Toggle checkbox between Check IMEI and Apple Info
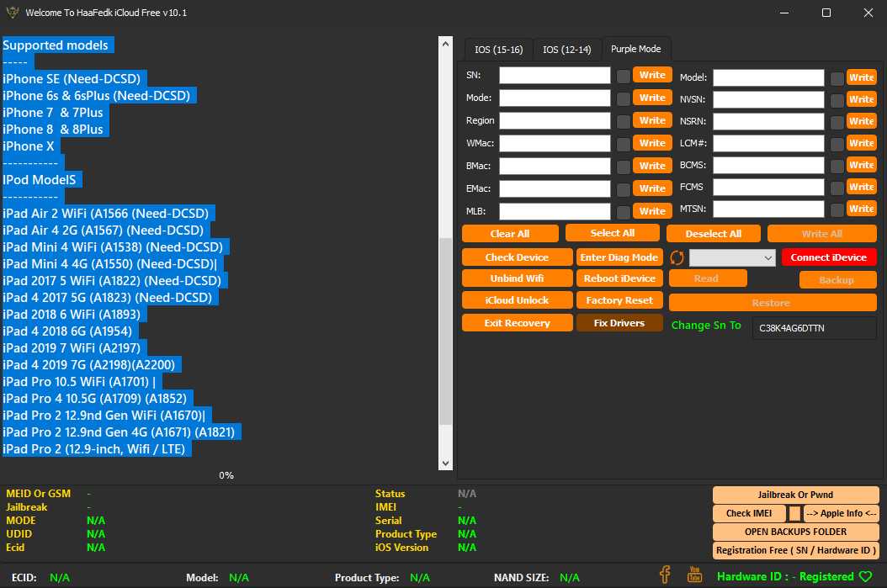Image resolution: width=887 pixels, height=588 pixels. tap(794, 513)
